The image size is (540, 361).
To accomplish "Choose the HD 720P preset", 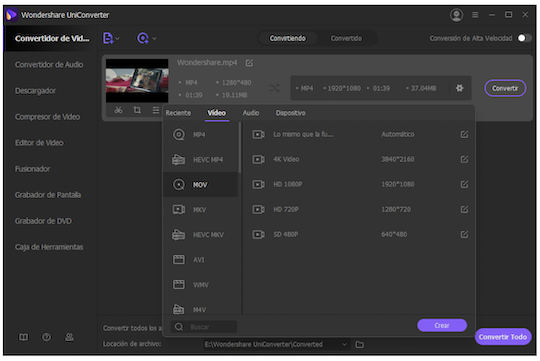I will [x=360, y=209].
